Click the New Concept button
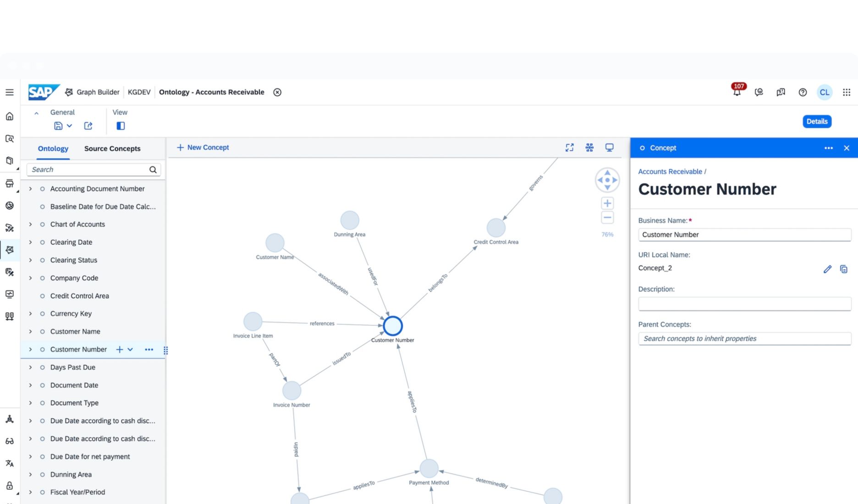Image resolution: width=858 pixels, height=504 pixels. tap(203, 148)
